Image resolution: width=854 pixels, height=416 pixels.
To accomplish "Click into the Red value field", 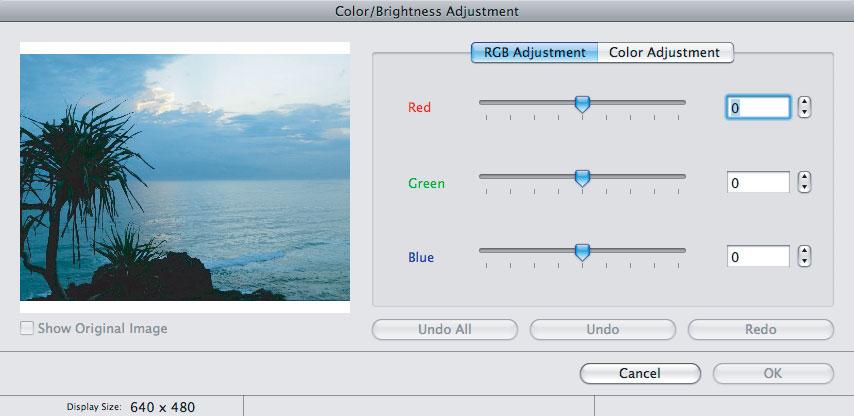I will point(758,108).
